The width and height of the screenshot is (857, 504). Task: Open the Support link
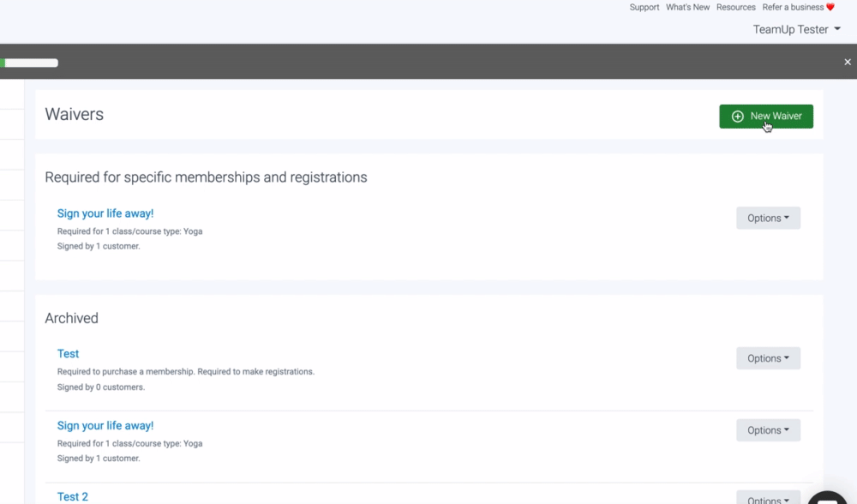coord(644,8)
